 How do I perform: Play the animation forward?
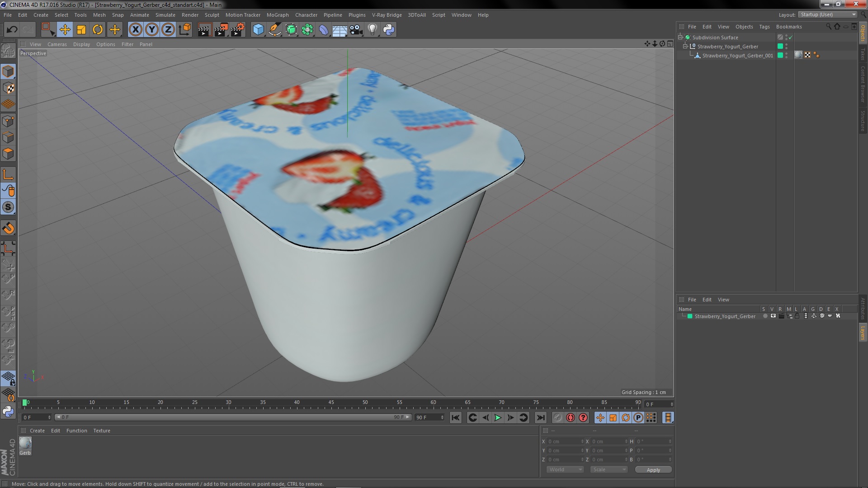click(x=498, y=418)
